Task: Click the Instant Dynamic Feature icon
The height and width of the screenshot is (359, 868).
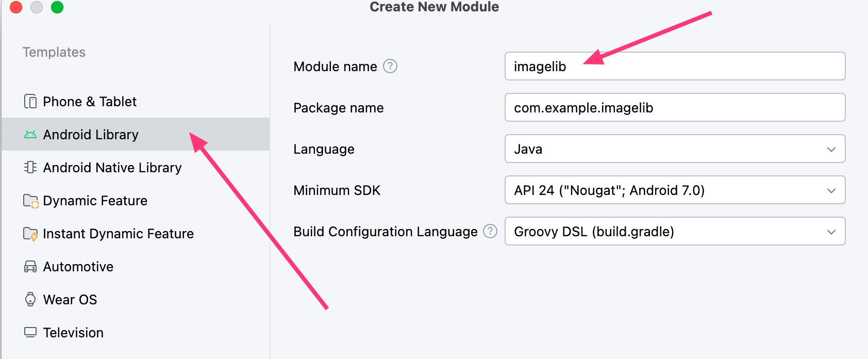Action: click(x=30, y=234)
